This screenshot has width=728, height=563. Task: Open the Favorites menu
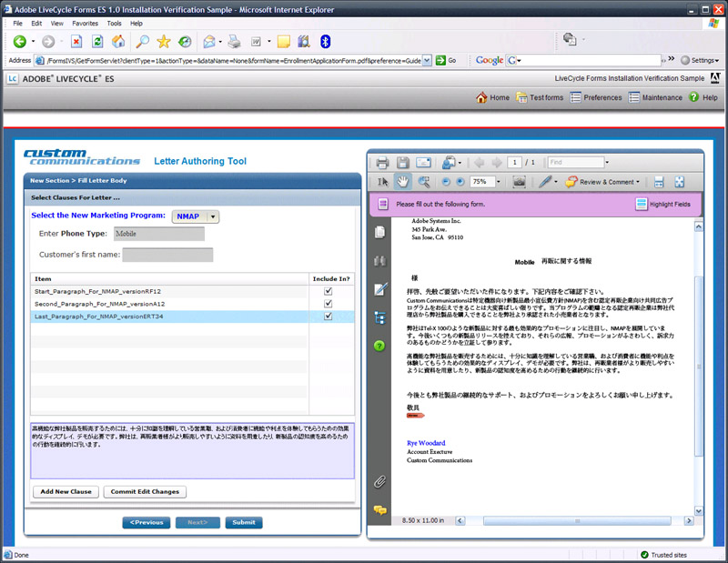85,24
